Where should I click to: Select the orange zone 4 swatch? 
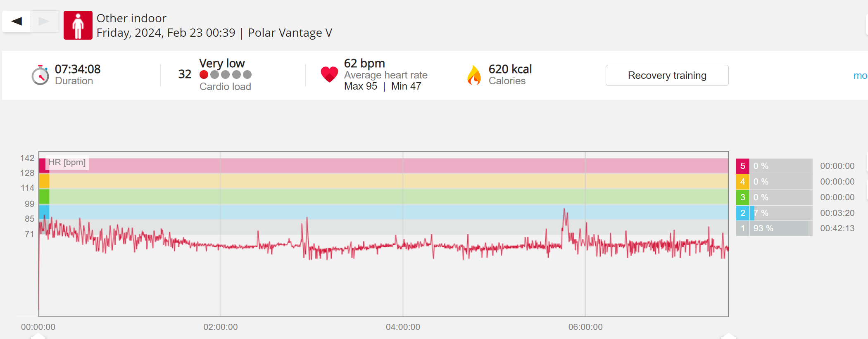click(742, 182)
